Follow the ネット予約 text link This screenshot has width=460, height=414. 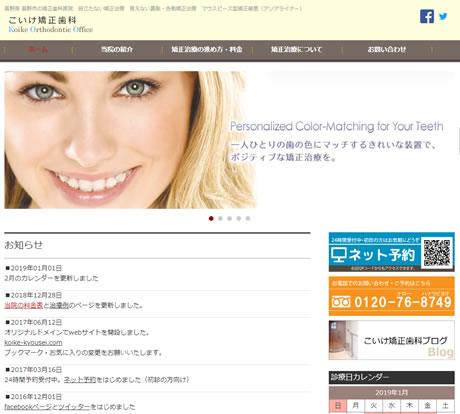tap(80, 380)
